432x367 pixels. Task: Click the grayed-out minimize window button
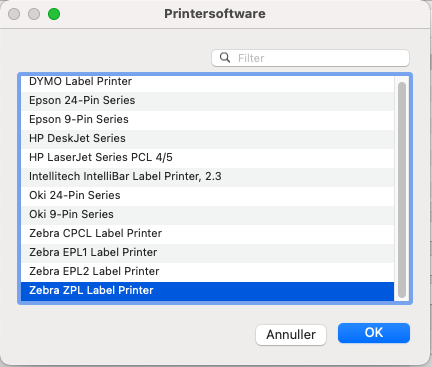coord(34,14)
